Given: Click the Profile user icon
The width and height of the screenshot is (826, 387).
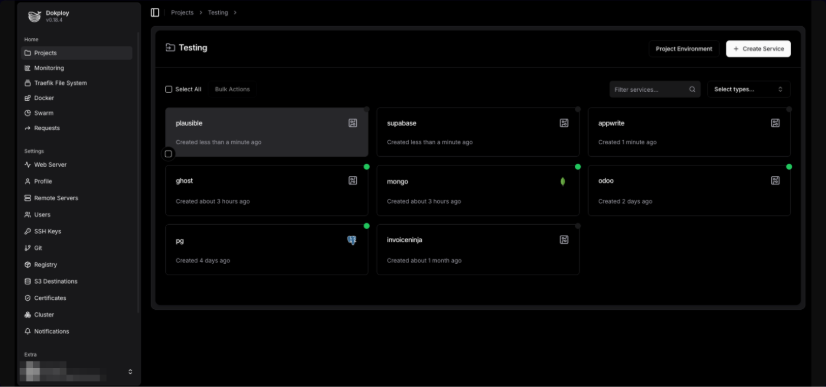Looking at the screenshot, I should click(x=28, y=181).
